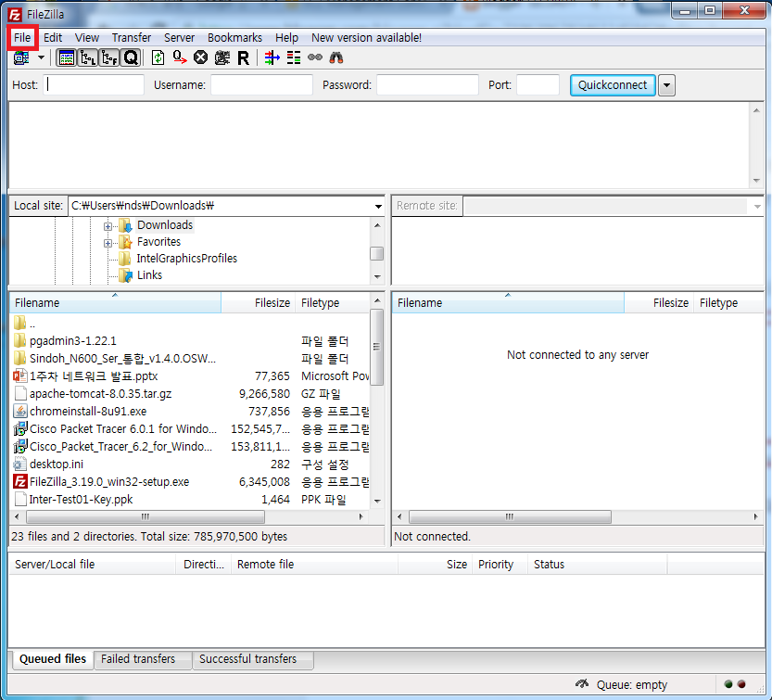Select the Inter-Test01-Key.ppk file
This screenshot has width=772, height=700.
[x=82, y=500]
